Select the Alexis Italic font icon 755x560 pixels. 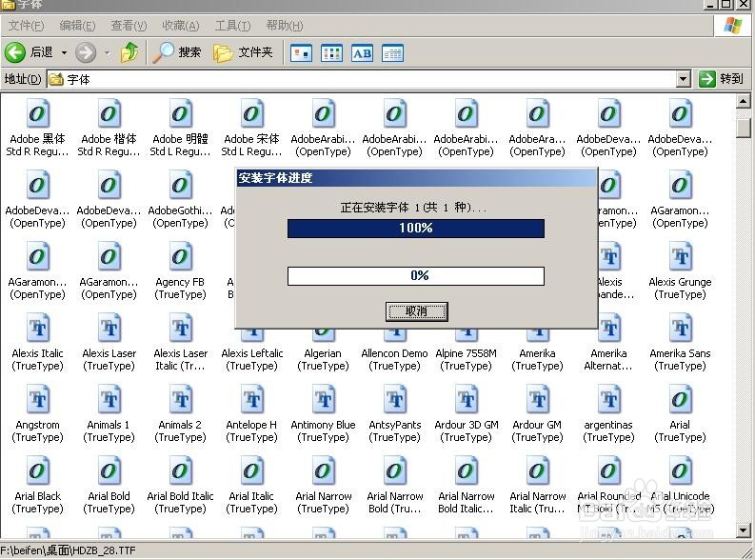[x=37, y=328]
